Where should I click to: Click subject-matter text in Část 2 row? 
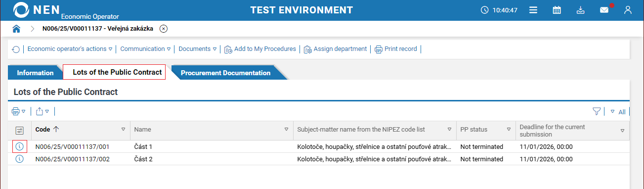374,159
